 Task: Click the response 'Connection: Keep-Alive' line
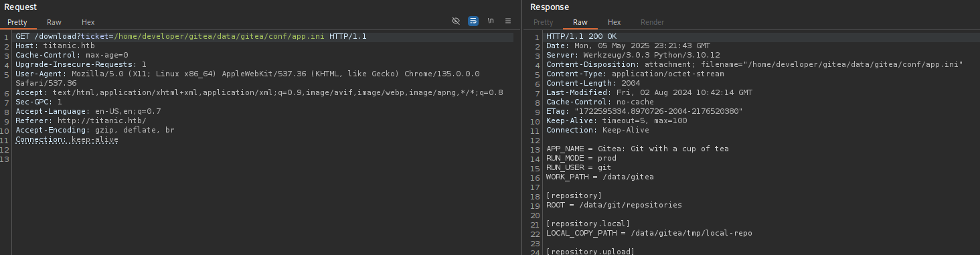click(x=598, y=130)
